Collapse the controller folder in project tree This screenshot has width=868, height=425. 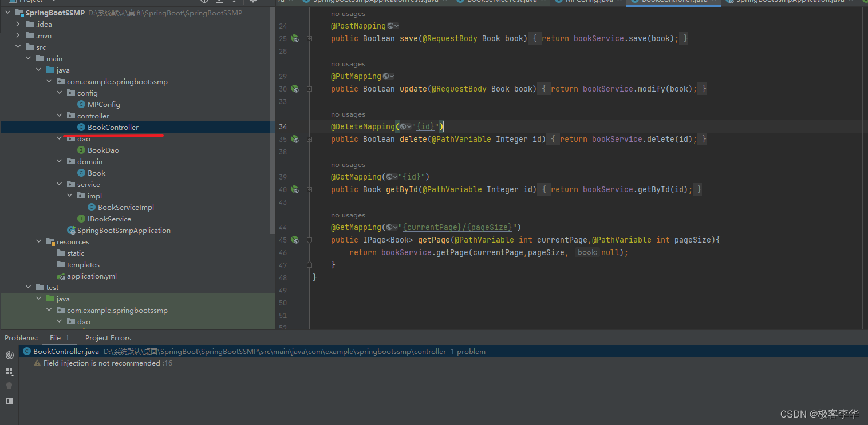click(x=60, y=116)
